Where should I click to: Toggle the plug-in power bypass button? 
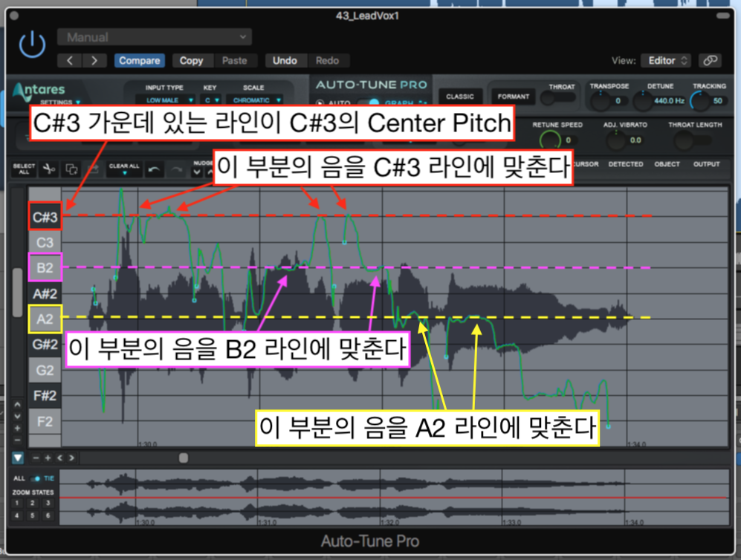pyautogui.click(x=32, y=45)
